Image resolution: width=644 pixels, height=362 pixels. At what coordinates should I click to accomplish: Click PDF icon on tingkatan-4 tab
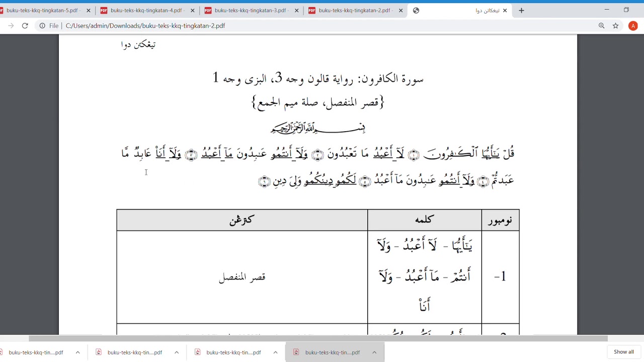[104, 11]
